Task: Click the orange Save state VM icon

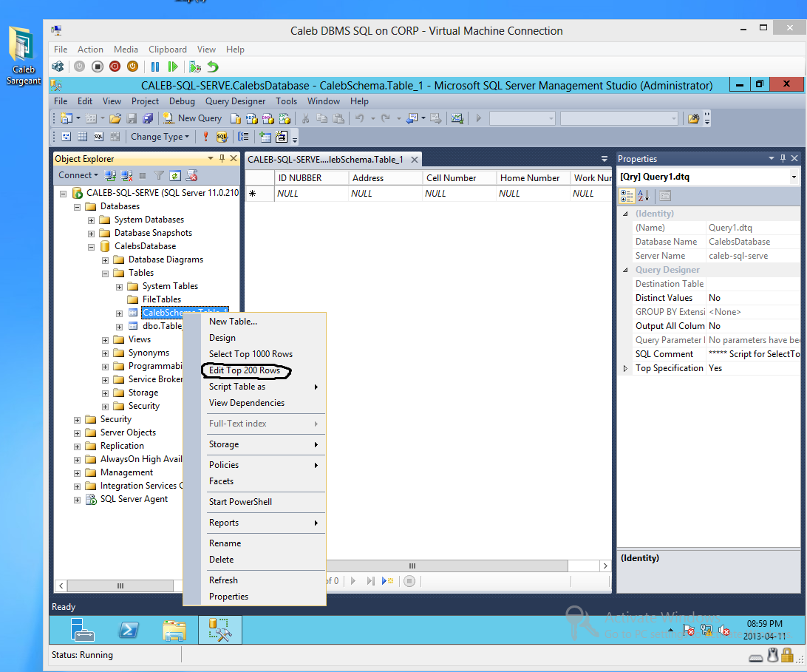Action: click(x=132, y=67)
